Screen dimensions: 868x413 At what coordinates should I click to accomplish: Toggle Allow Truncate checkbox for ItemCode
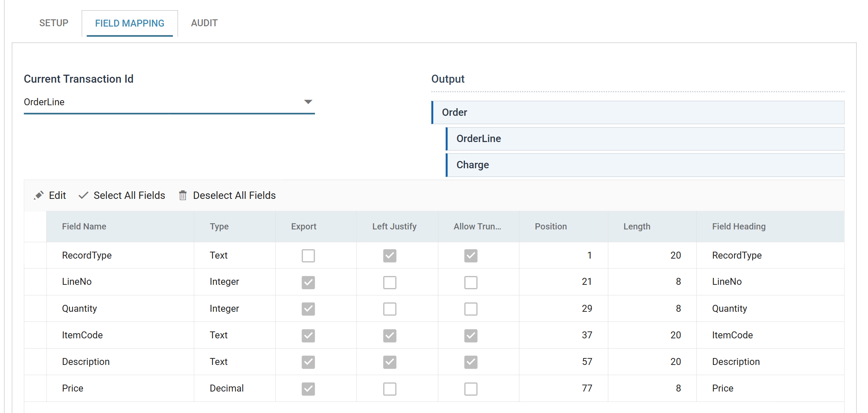coord(471,335)
